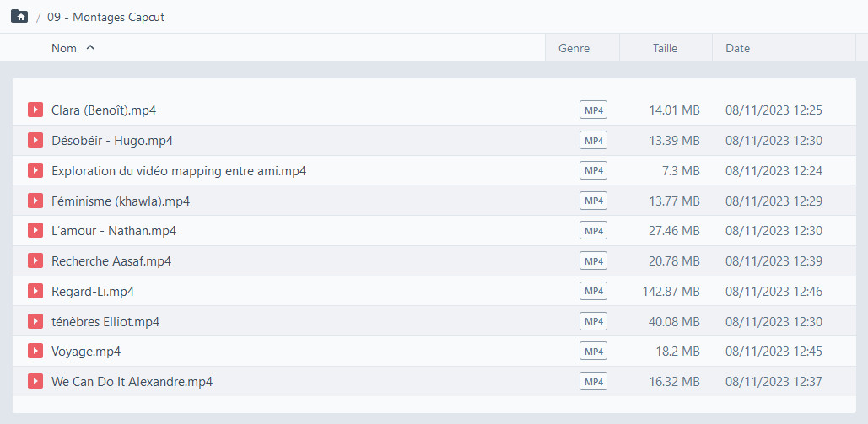868x424 pixels.
Task: Sort files by Date column header
Action: 737,48
